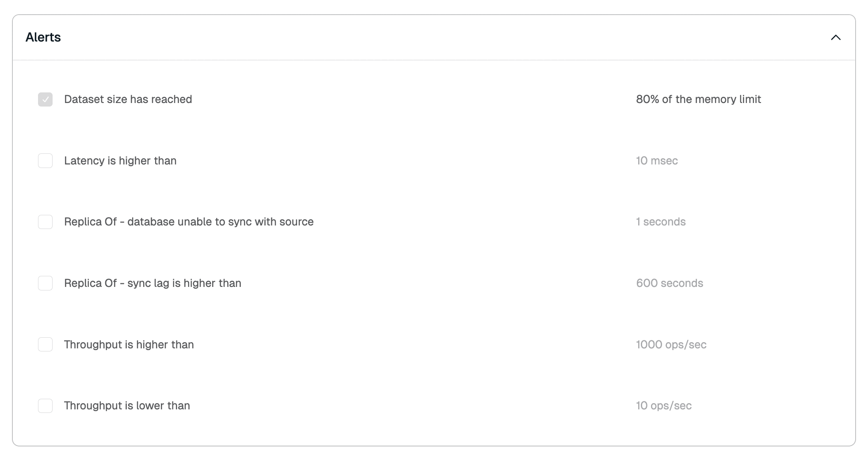Select the Latency is higher than label
This screenshot has height=458, width=868.
(120, 161)
